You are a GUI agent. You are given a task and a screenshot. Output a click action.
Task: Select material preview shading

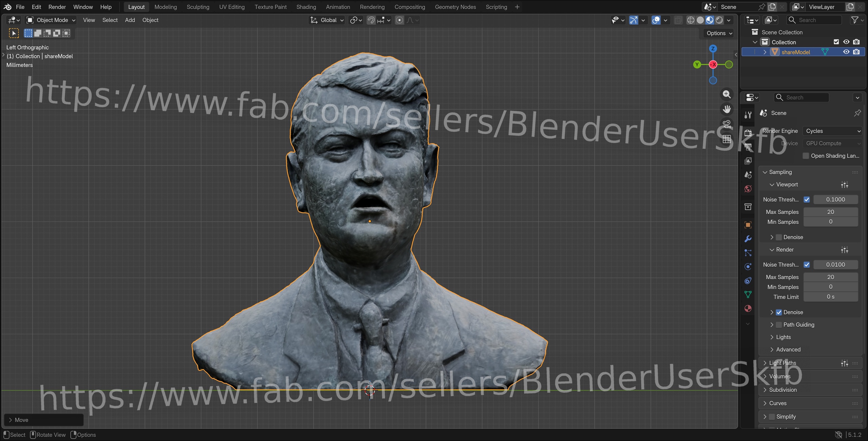tap(710, 20)
